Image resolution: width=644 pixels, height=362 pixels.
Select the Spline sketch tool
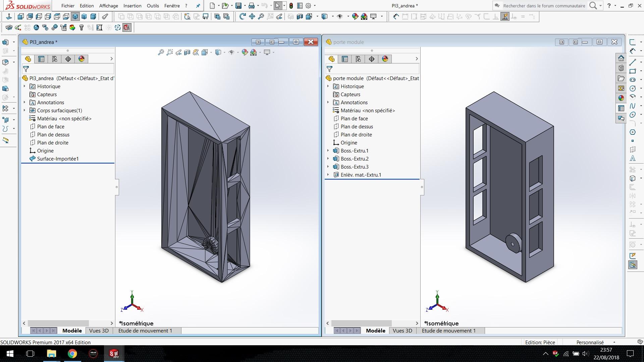point(633,106)
